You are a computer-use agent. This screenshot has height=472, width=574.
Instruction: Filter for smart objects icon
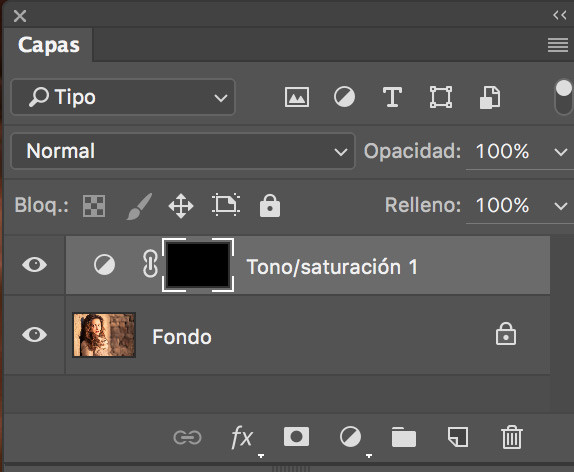point(490,97)
